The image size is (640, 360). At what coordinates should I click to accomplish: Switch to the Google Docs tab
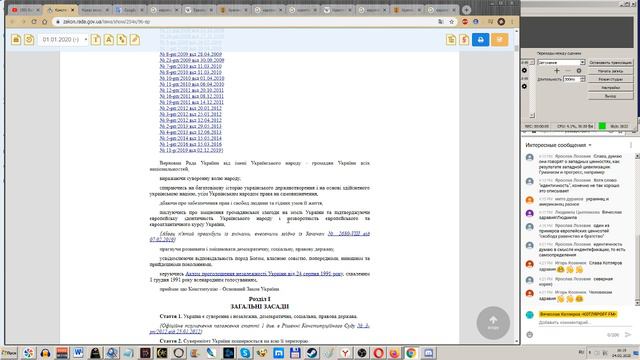pos(129,9)
